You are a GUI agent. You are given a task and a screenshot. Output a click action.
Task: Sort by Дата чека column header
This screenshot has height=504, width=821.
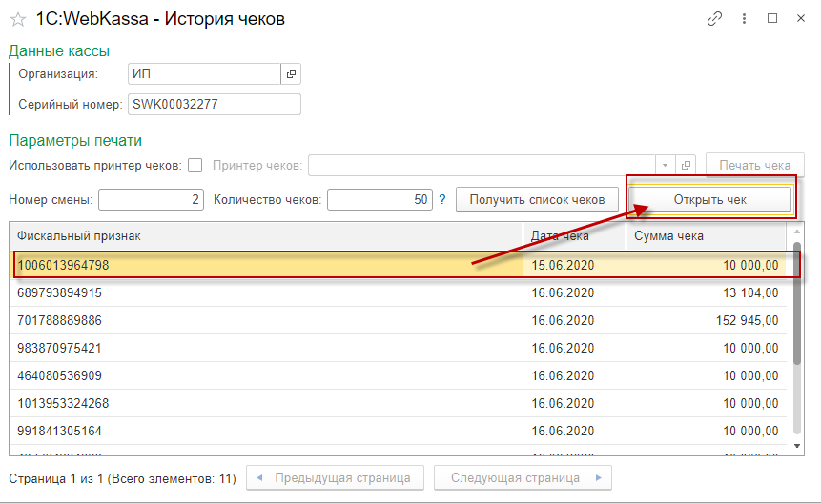[x=574, y=236]
